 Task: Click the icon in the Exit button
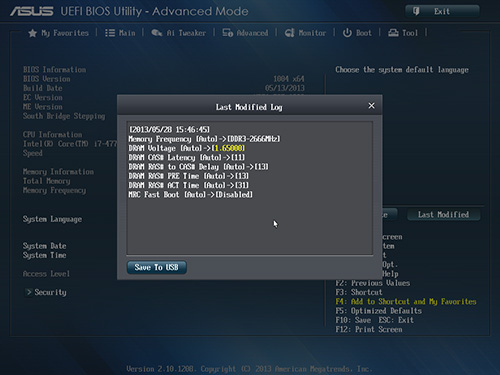click(416, 11)
